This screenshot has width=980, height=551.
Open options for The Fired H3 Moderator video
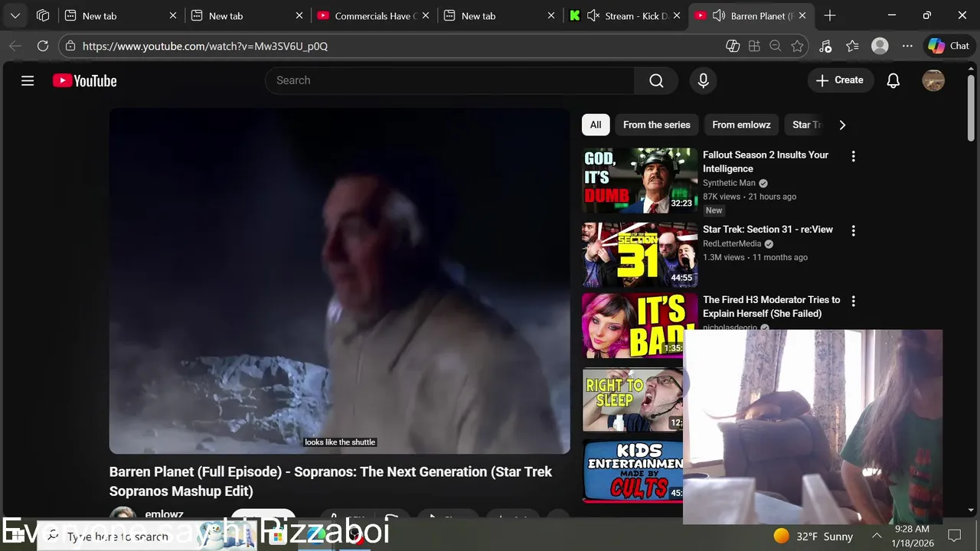point(853,302)
